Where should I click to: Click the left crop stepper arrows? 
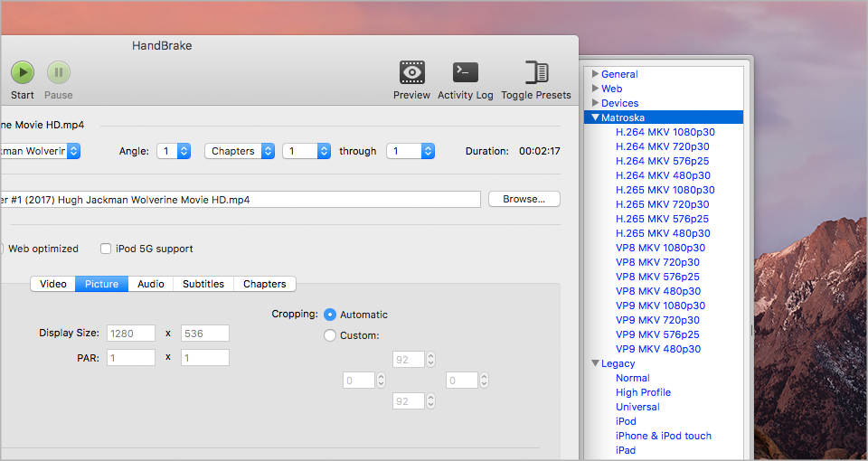(381, 381)
